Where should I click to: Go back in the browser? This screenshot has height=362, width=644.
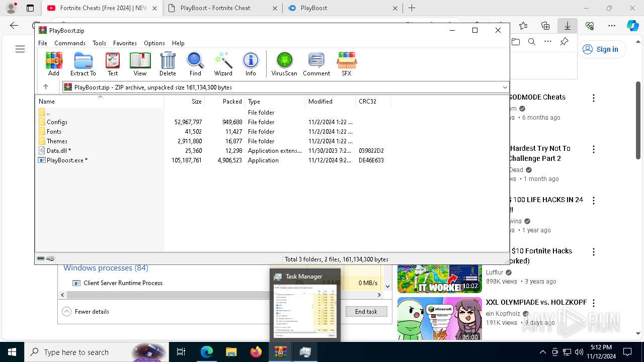[14, 26]
